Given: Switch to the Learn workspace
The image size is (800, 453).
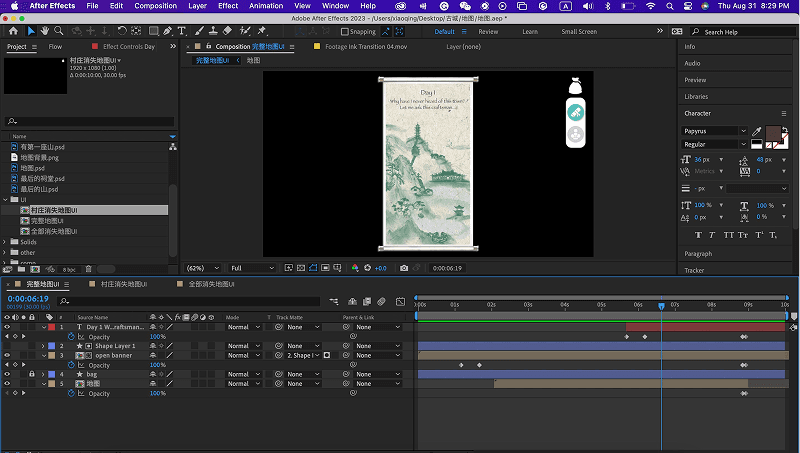Looking at the screenshot, I should coord(530,31).
